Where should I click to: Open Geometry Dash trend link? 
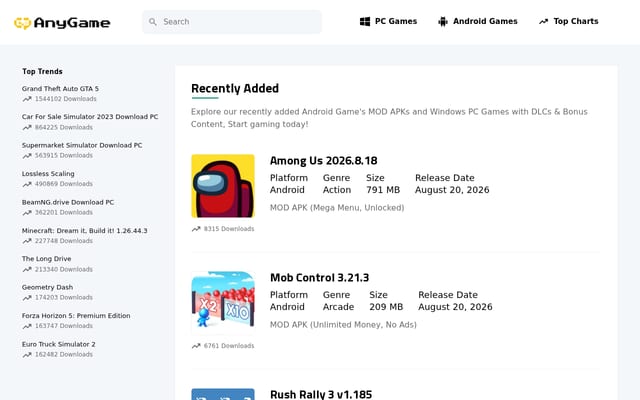coord(47,287)
